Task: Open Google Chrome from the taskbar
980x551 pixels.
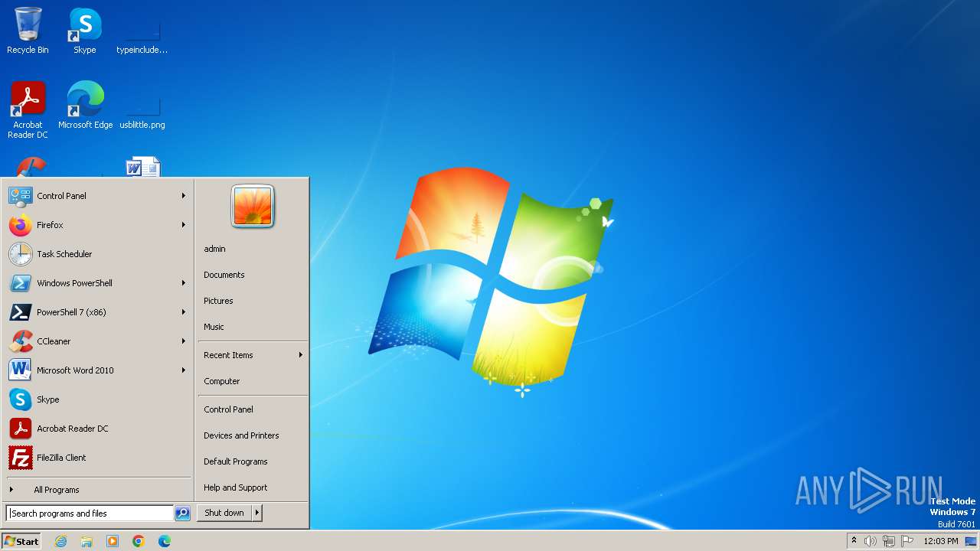Action: click(139, 541)
